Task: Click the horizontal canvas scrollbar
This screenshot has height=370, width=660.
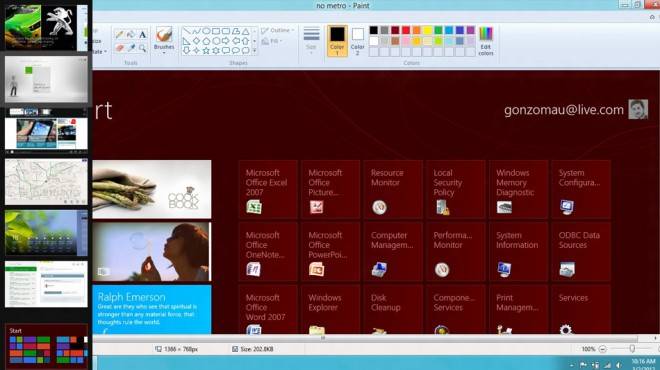Action: pyautogui.click(x=365, y=338)
